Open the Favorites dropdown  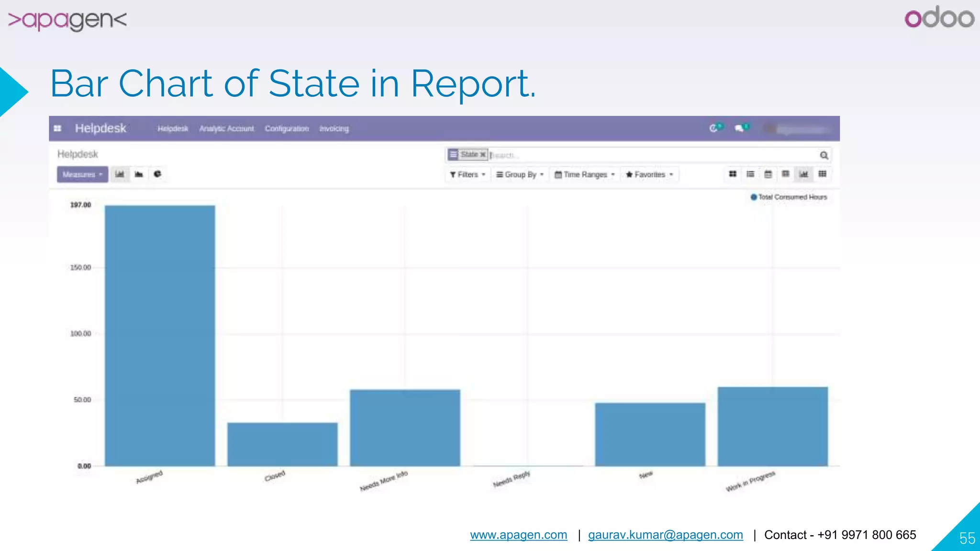point(649,175)
